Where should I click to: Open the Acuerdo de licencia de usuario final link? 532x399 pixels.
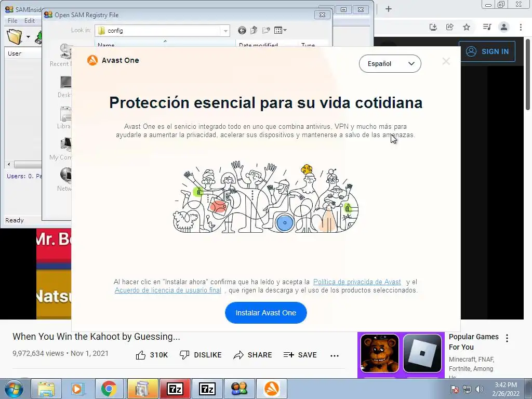coord(168,290)
